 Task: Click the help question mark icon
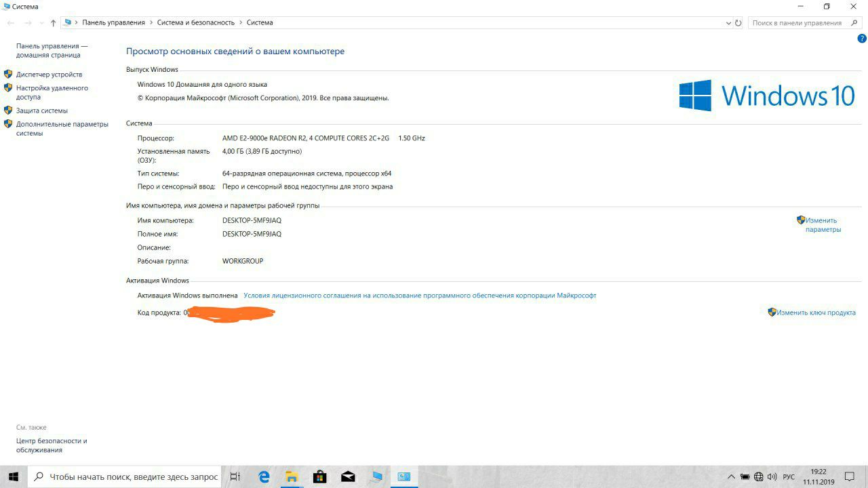click(862, 39)
